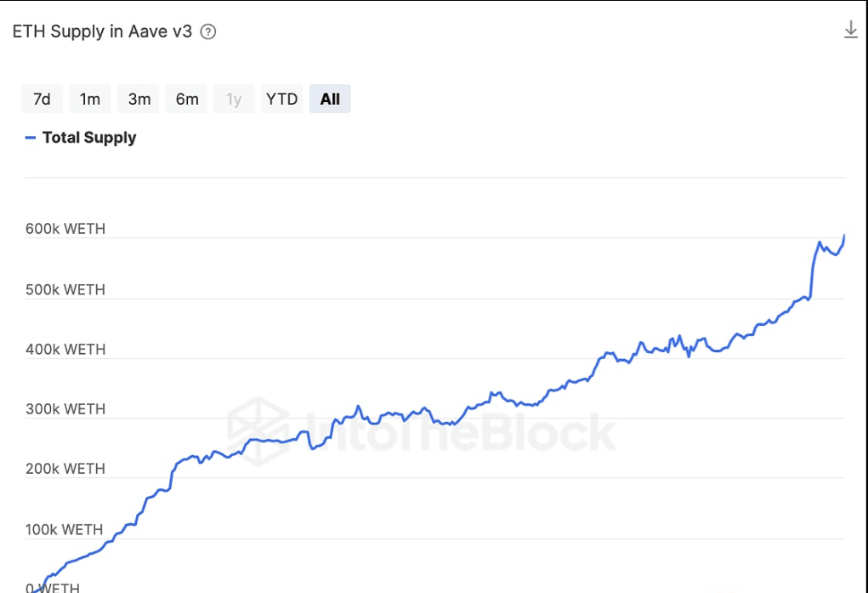Select the YTD range button
The image size is (868, 593).
pos(281,100)
